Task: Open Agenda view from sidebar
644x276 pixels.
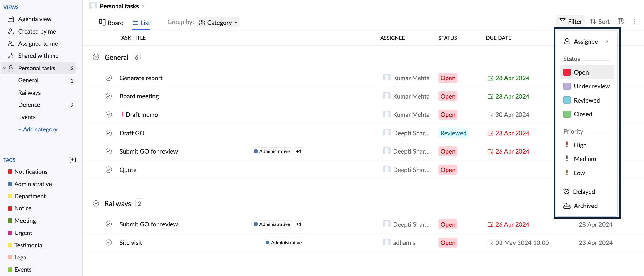Action: [x=34, y=19]
